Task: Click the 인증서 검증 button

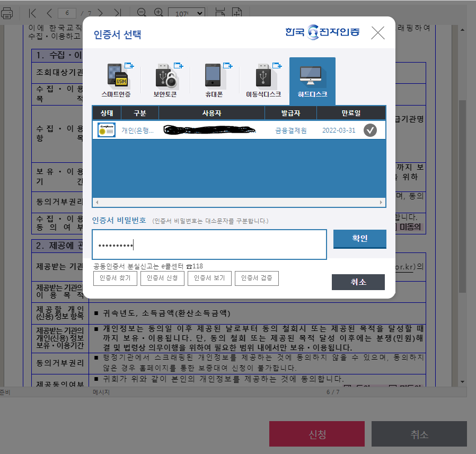Action: [257, 278]
